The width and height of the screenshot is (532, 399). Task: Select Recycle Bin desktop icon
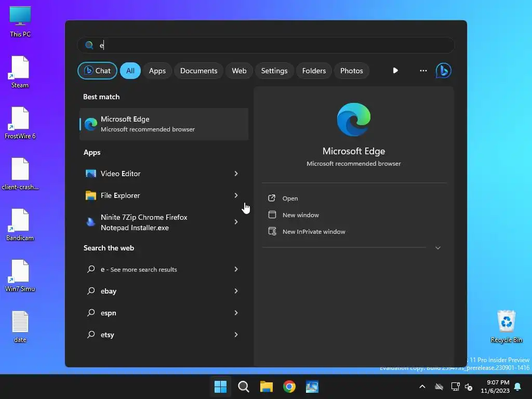[506, 327]
